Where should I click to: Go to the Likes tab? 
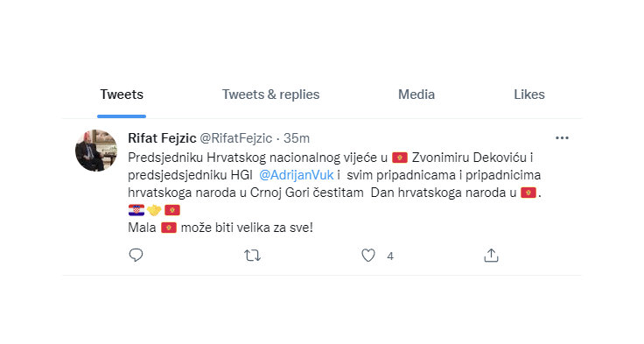pos(529,95)
